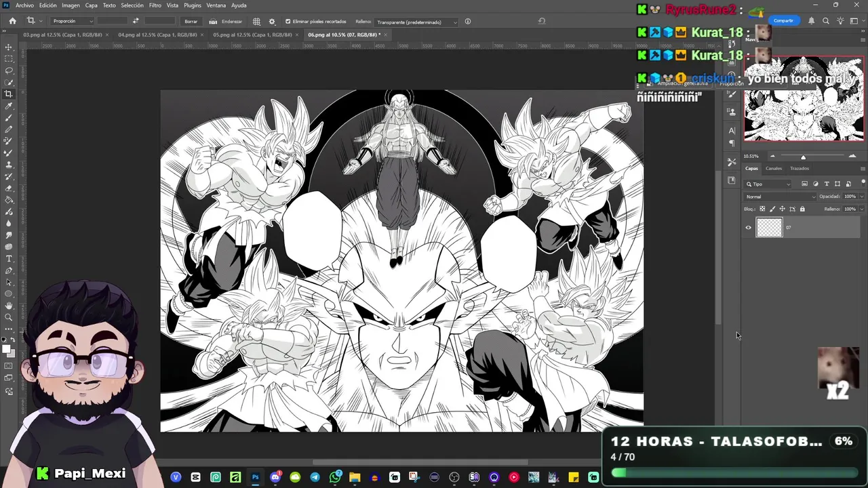The height and width of the screenshot is (488, 868).
Task: Open the layers panel options menu
Action: coord(863,168)
